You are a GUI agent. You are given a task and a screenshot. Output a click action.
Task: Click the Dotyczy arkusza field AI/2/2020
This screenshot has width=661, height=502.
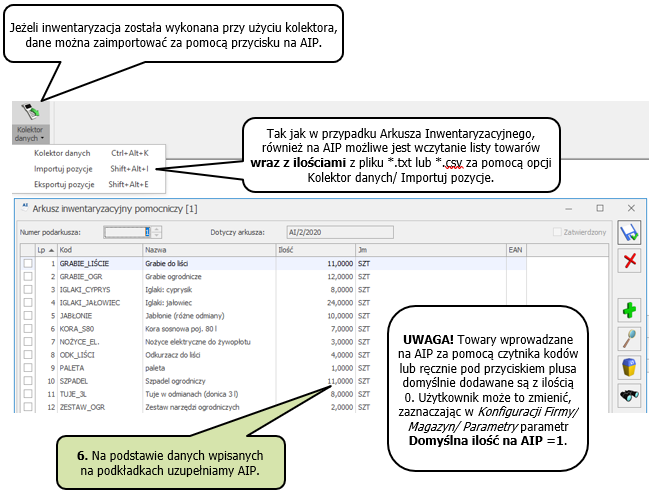340,232
